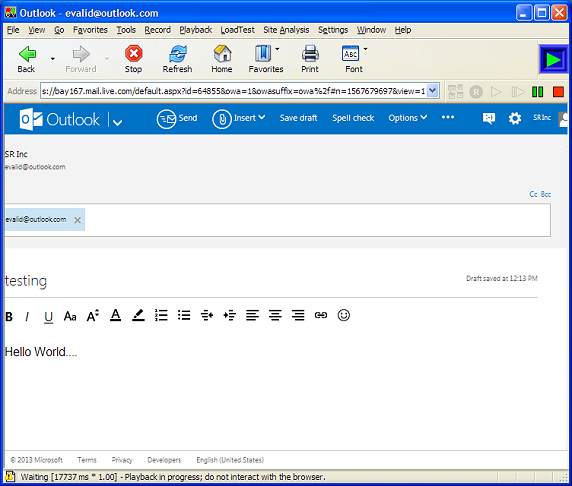Open the font face Aa picker
Viewport: 572px width, 486px height.
point(70,316)
